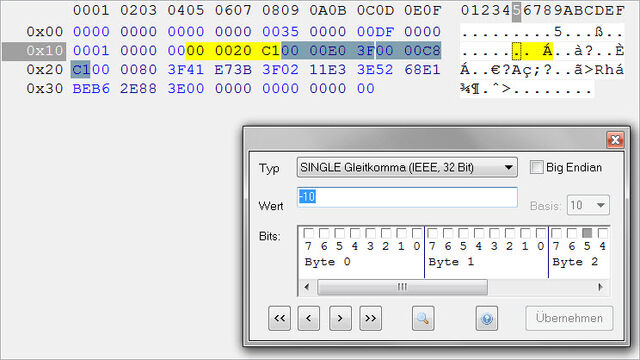Close the value editor dialog
640x360 pixels.
pos(615,140)
